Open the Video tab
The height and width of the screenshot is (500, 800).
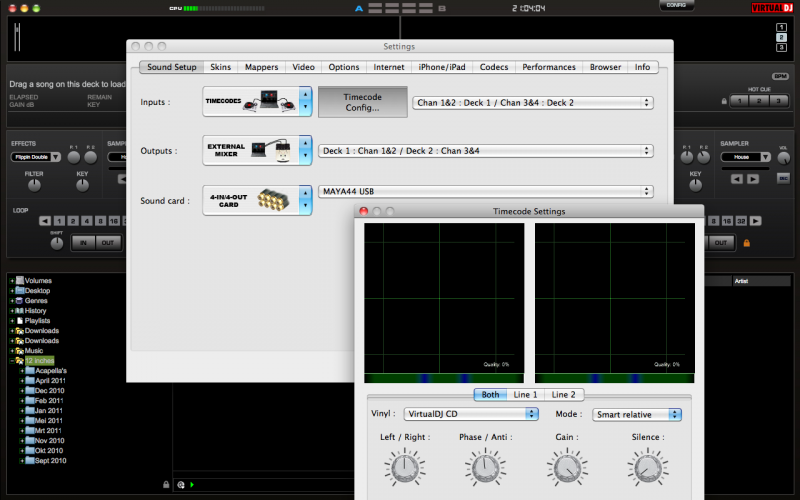tap(304, 67)
